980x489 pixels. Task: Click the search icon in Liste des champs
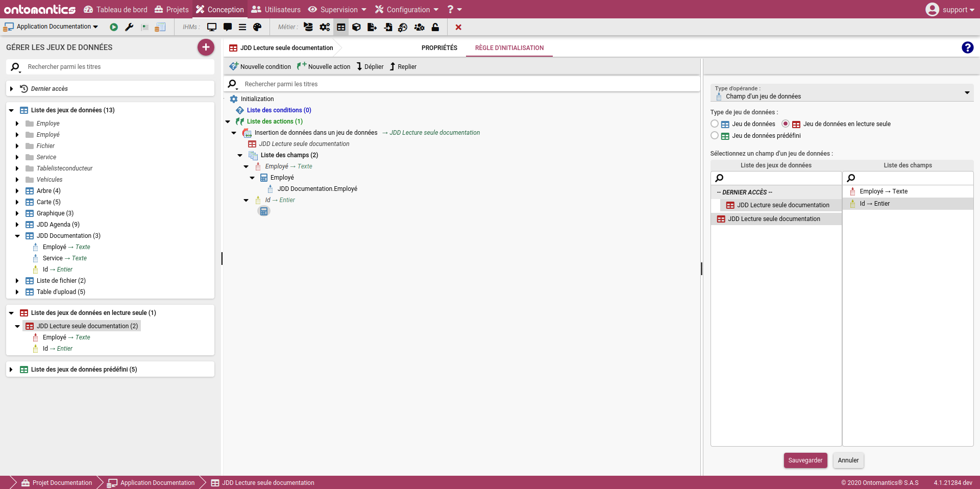click(851, 178)
